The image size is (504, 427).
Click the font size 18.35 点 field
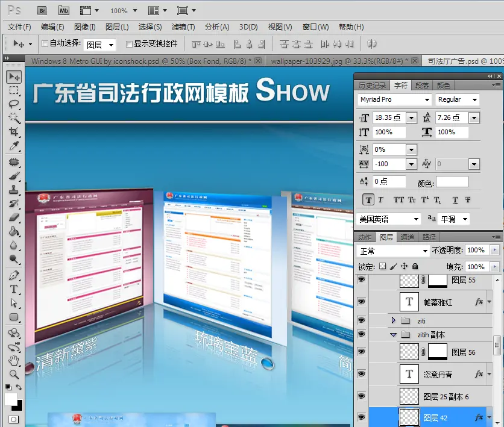[389, 117]
